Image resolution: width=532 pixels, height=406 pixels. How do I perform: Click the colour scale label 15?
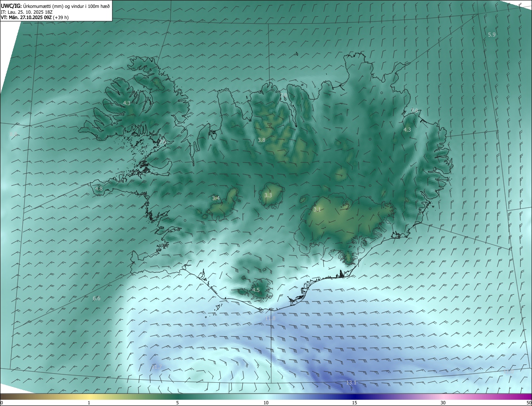point(355,403)
